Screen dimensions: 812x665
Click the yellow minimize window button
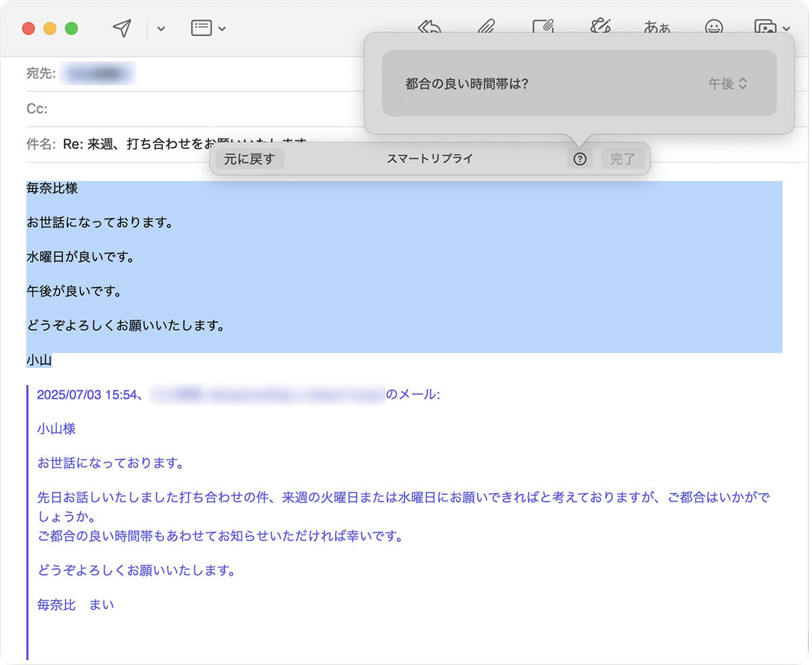49,28
